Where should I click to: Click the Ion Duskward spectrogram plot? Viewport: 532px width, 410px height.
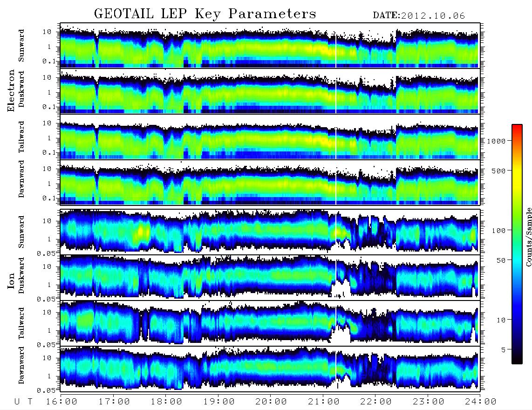(x=270, y=277)
